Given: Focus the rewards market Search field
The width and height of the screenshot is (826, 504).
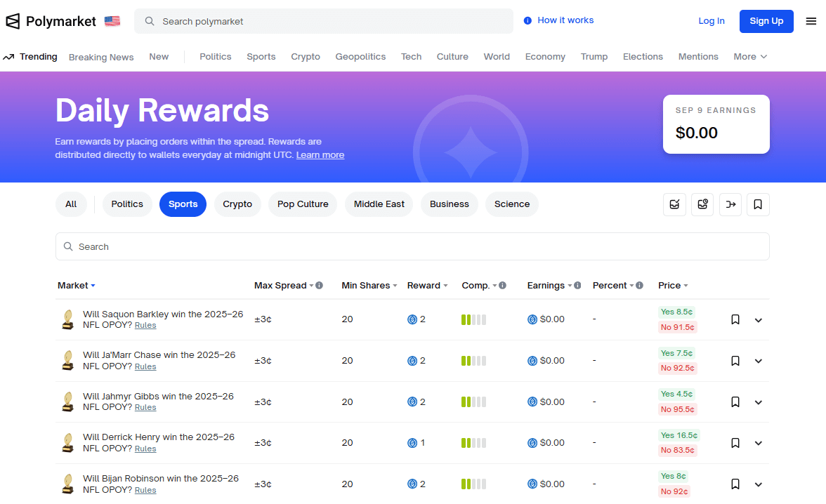Looking at the screenshot, I should point(412,246).
